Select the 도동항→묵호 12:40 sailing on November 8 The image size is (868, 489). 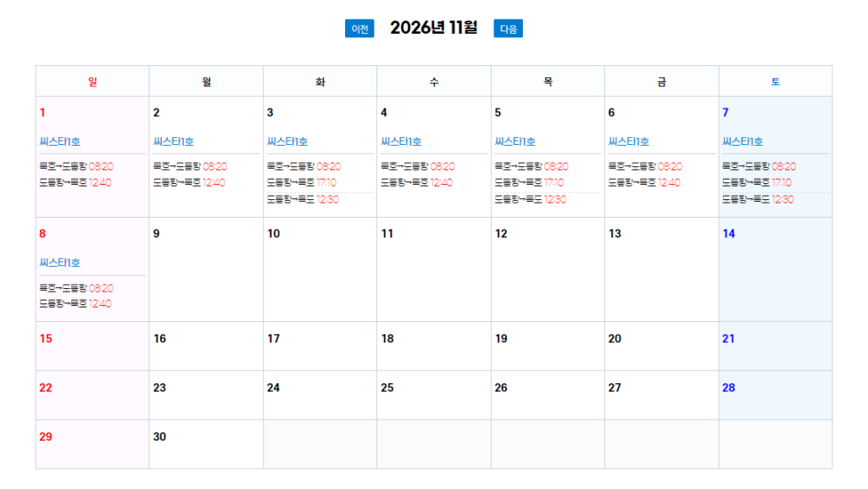pos(75,303)
